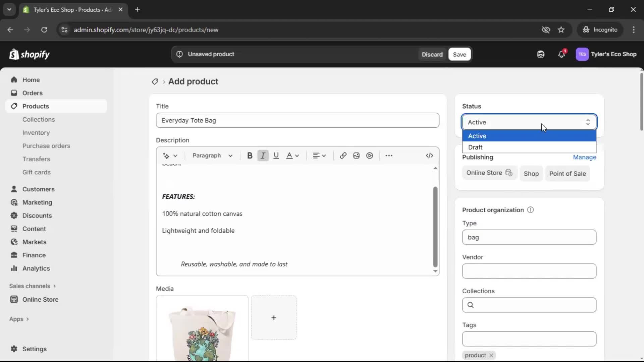Screen dimensions: 644x362
Task: Open Analytics from the sidebar
Action: pyautogui.click(x=36, y=268)
